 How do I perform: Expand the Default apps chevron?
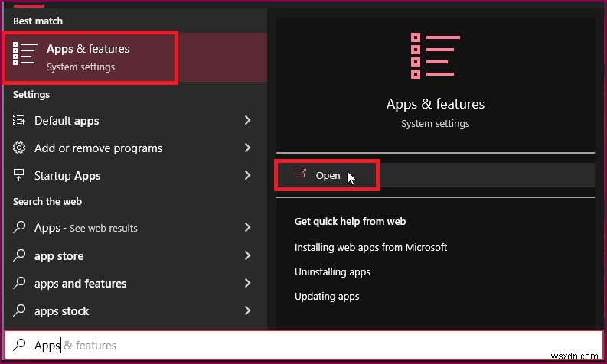(248, 120)
